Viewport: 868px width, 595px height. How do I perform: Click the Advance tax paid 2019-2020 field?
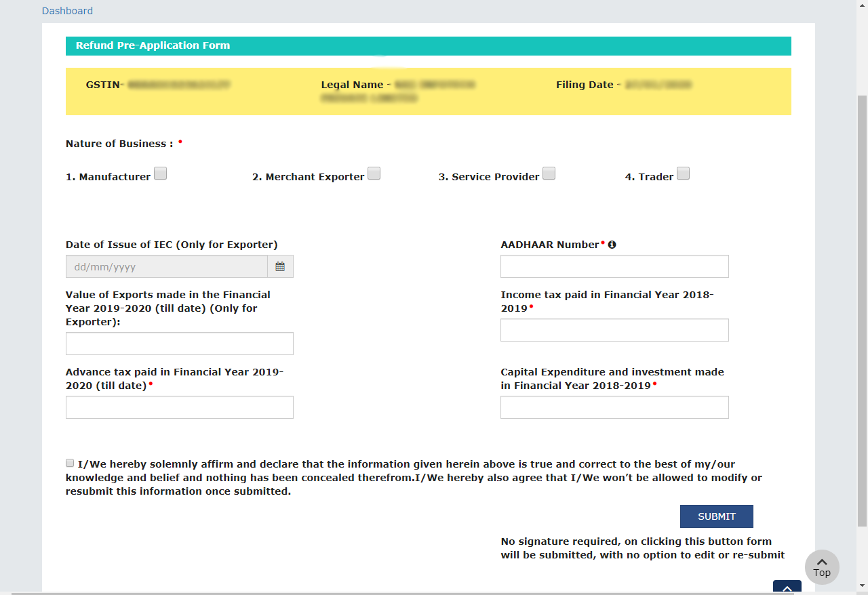click(180, 408)
